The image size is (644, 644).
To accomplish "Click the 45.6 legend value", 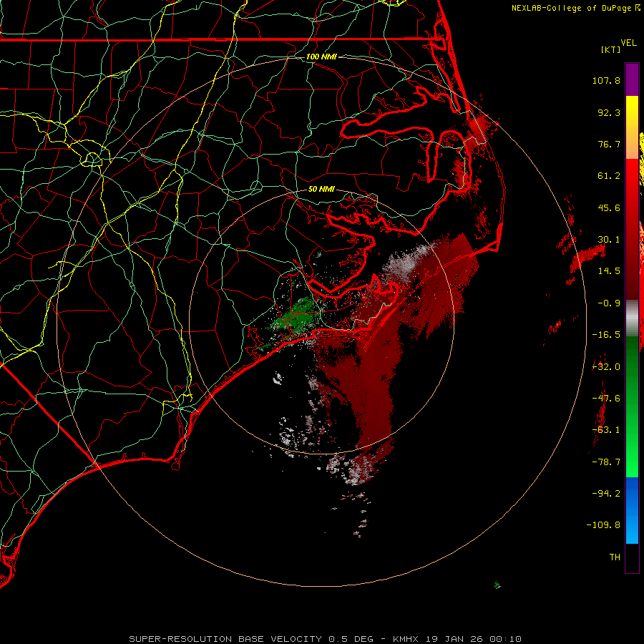I will [x=609, y=208].
